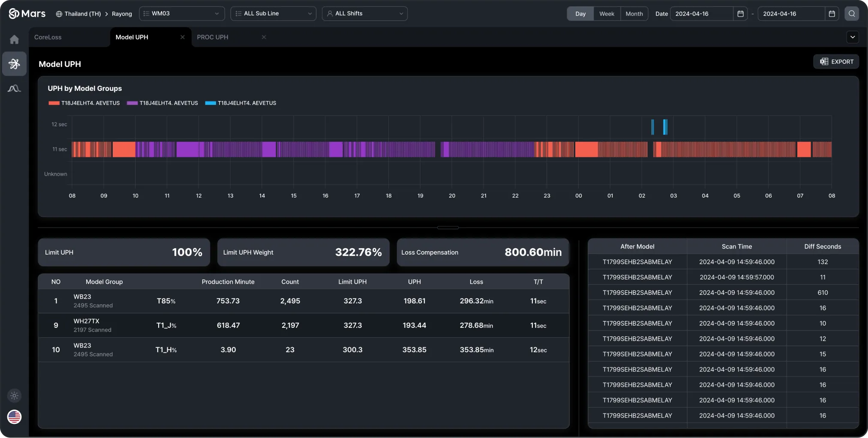Click the EXPORT button

(836, 62)
